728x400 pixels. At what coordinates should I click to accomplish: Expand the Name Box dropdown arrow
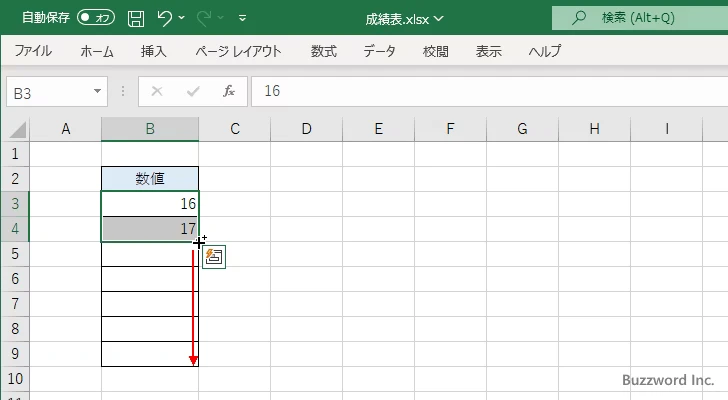(x=98, y=91)
